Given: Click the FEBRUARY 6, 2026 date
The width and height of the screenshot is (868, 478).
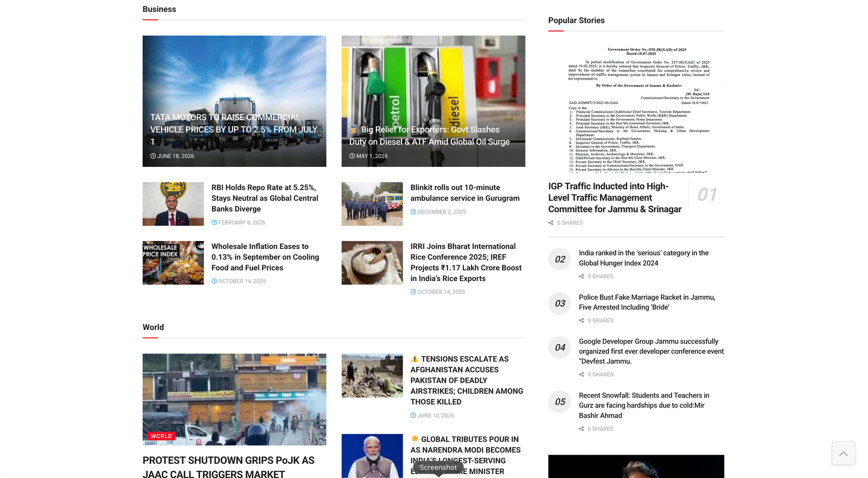Looking at the screenshot, I should click(x=242, y=223).
